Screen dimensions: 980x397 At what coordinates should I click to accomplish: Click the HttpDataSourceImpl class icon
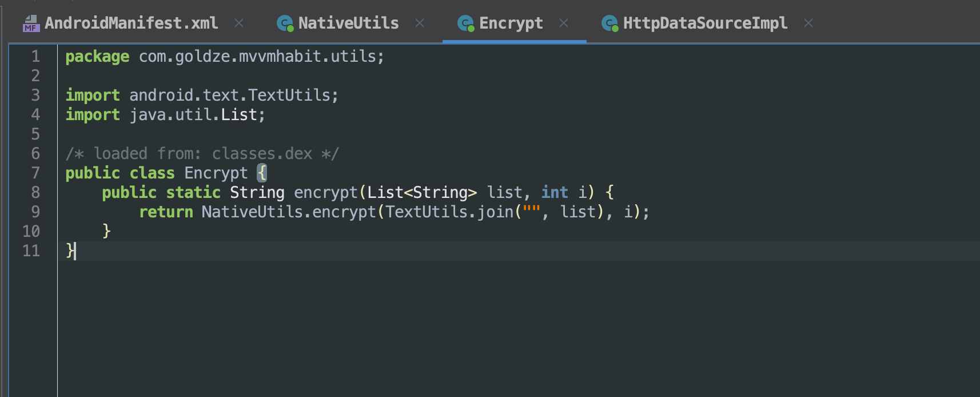[609, 23]
